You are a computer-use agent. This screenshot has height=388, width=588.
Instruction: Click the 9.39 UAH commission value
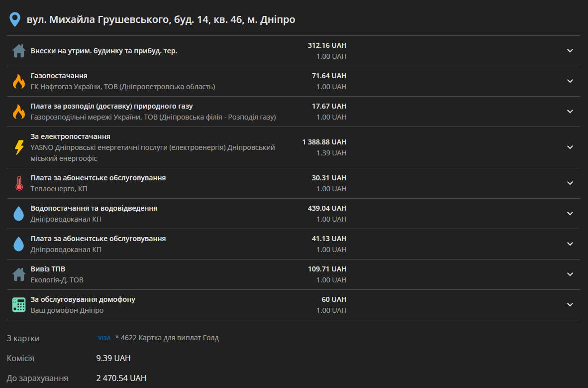[x=113, y=358]
